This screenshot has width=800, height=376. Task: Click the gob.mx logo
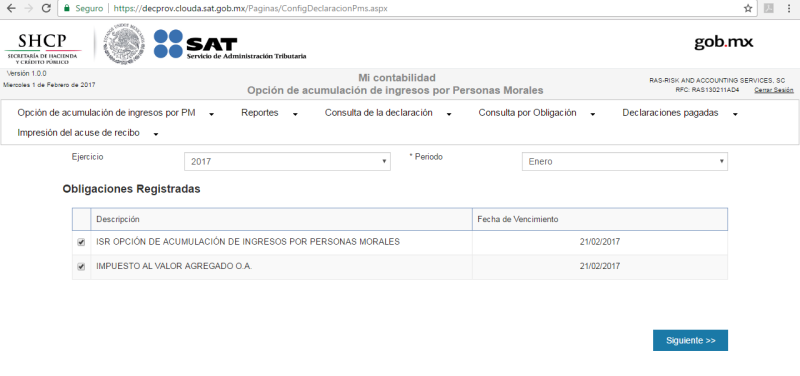(723, 42)
